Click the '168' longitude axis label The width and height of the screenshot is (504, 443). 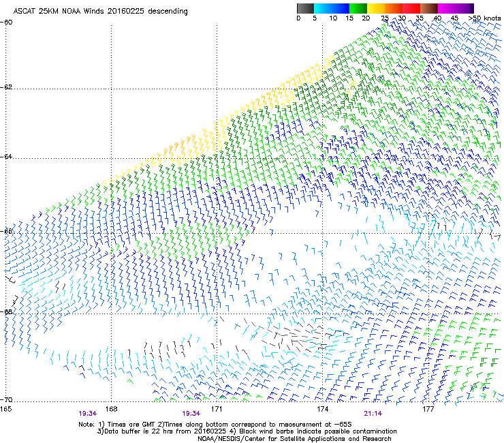pyautogui.click(x=111, y=409)
